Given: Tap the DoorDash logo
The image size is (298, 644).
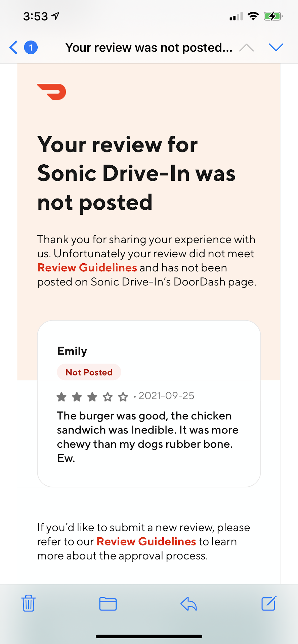Looking at the screenshot, I should pyautogui.click(x=52, y=92).
